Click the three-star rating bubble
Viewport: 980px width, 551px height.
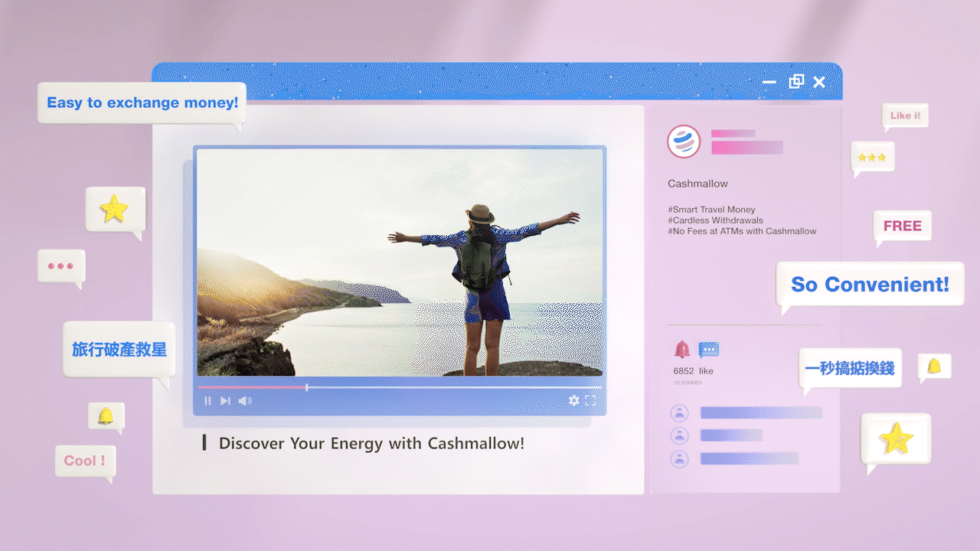click(872, 158)
